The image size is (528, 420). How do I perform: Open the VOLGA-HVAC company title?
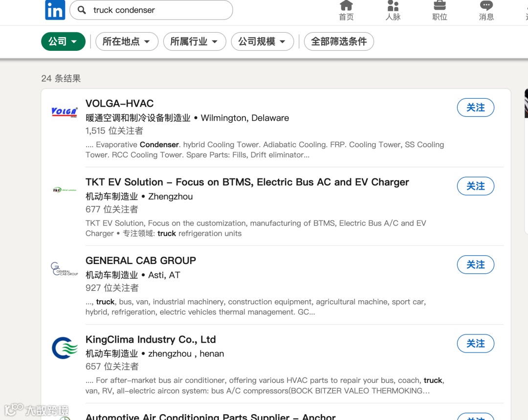120,103
